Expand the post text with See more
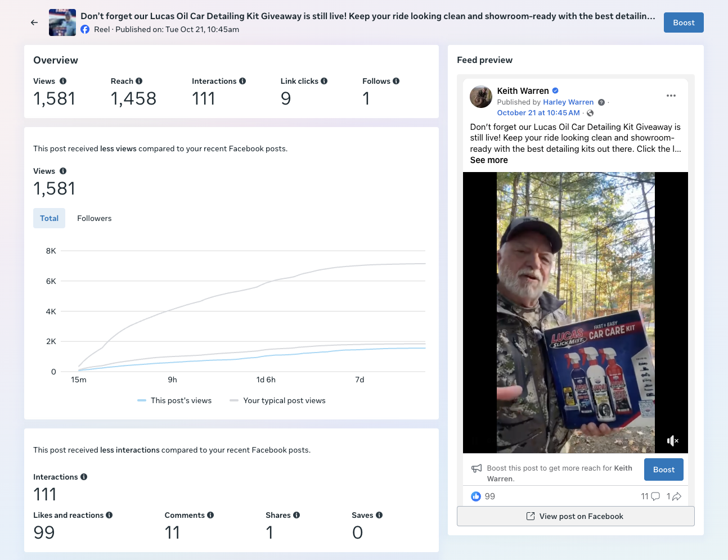 (489, 160)
